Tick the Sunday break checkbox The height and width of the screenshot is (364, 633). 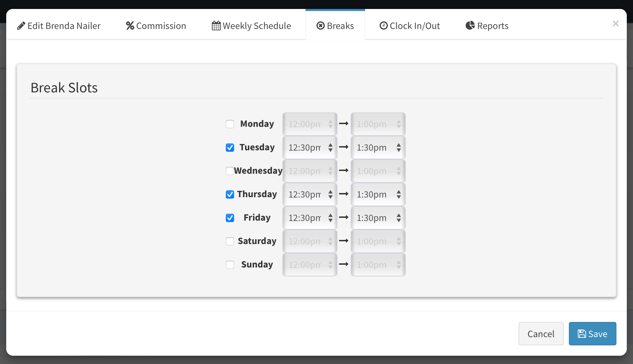point(230,265)
